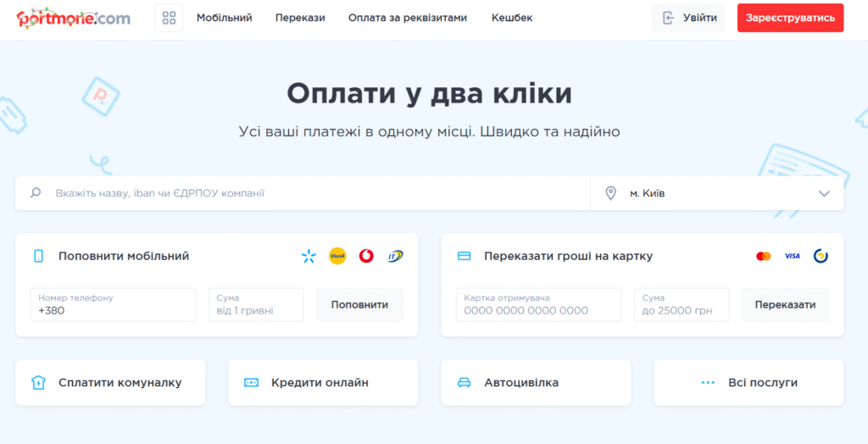
Task: Click the VISA logo icon
Action: tap(793, 257)
